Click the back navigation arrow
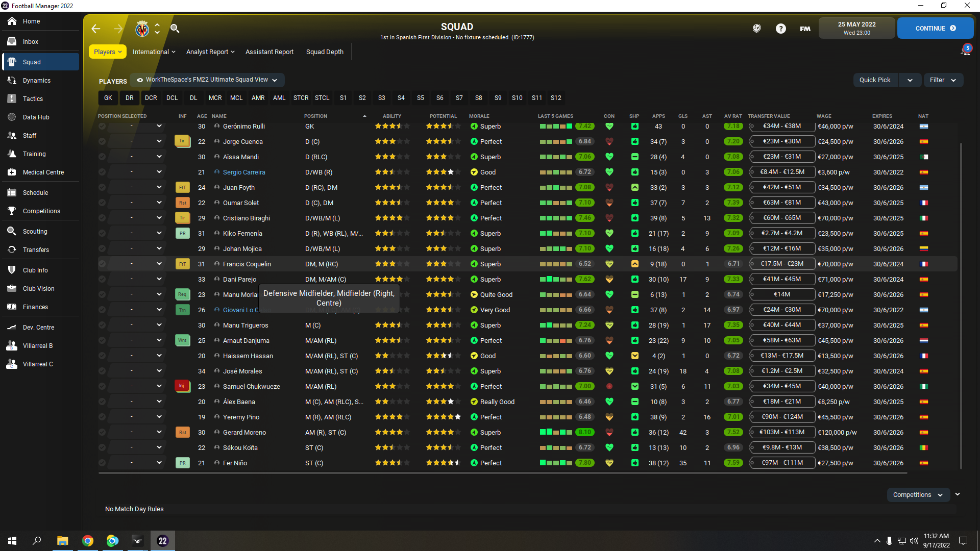The height and width of the screenshot is (551, 980). pos(96,29)
